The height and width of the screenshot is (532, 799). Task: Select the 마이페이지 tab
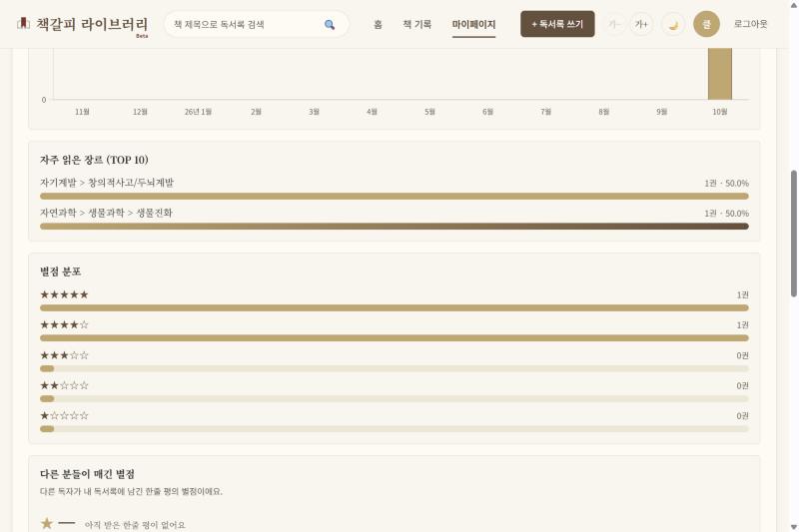click(x=473, y=24)
